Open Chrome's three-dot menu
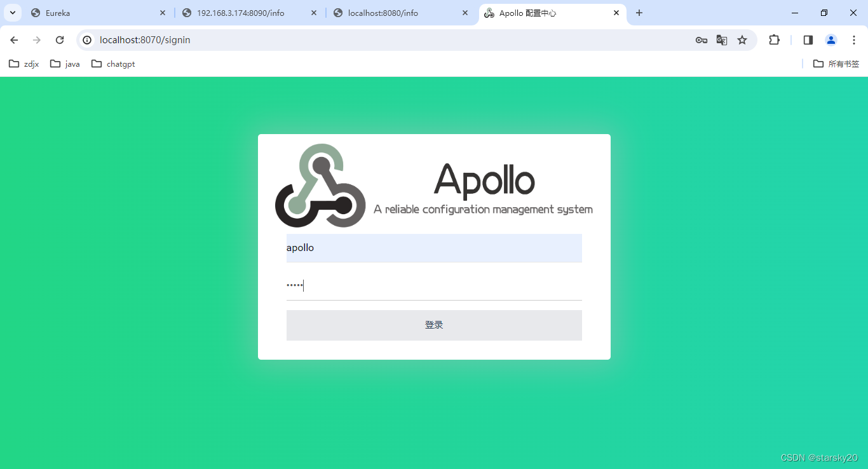868x469 pixels. coord(854,40)
